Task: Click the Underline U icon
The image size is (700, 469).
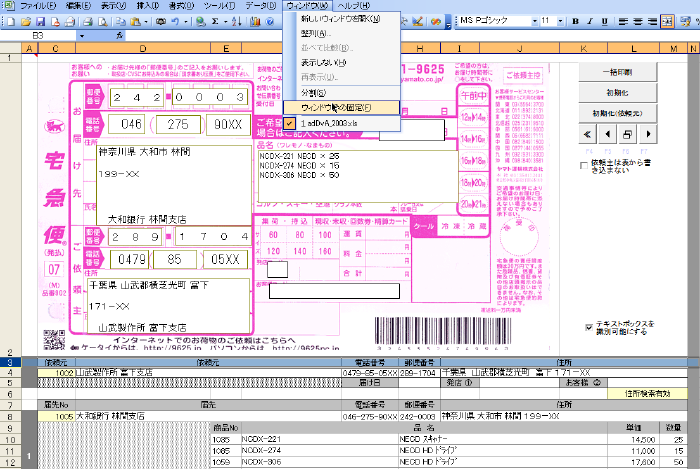Action: 604,21
